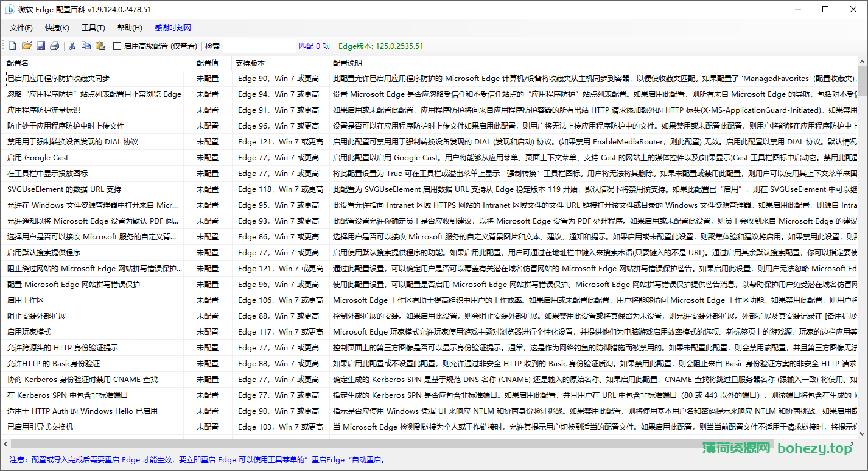Sort by the 配置值 column header
Viewport: 868px width, 471px height.
click(x=208, y=63)
